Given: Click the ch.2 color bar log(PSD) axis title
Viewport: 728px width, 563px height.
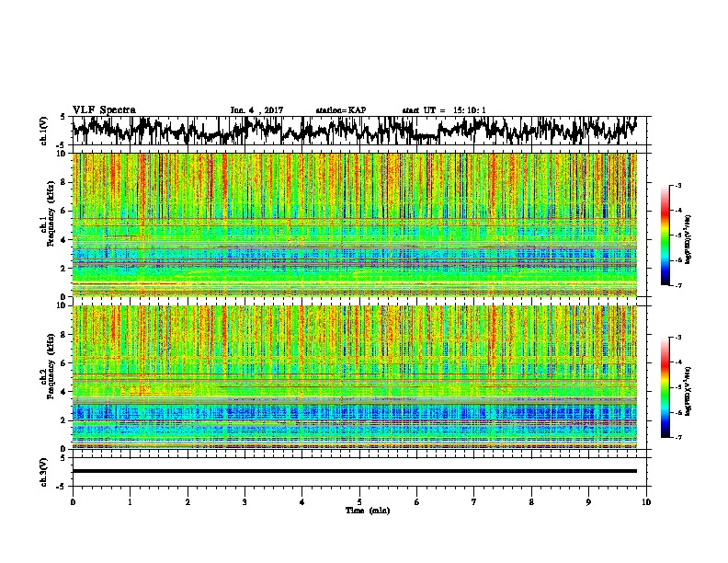Looking at the screenshot, I should (x=688, y=391).
